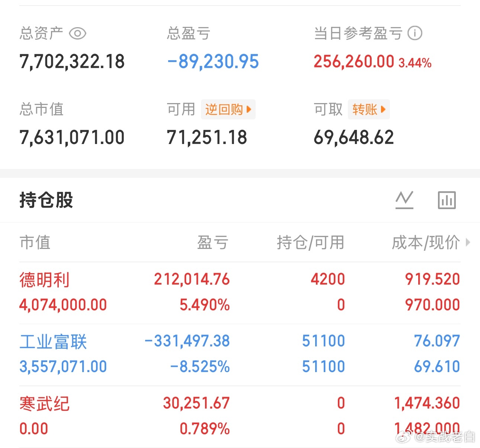Screen dimensions: 480x448
Task: Select 寒武纪 cost price 1,474.360
Action: pyautogui.click(x=427, y=403)
